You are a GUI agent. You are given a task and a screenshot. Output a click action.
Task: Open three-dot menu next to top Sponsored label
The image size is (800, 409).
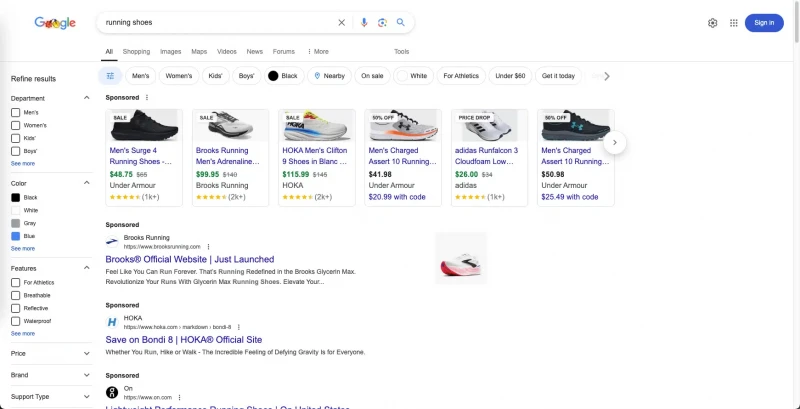(x=147, y=97)
